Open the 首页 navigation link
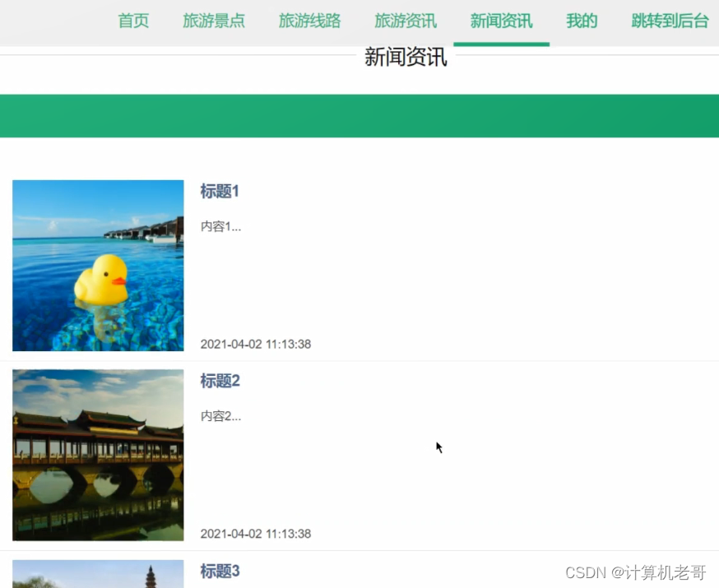719x588 pixels. point(133,21)
